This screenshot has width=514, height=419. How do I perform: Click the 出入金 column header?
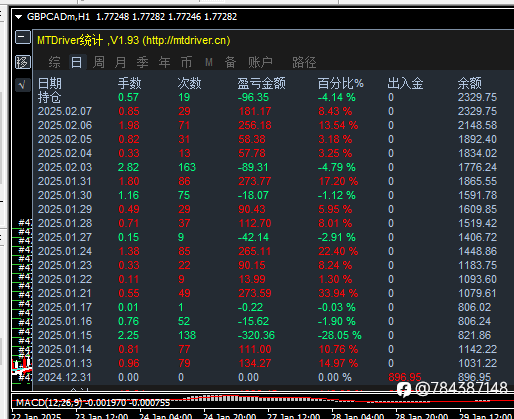pos(405,83)
